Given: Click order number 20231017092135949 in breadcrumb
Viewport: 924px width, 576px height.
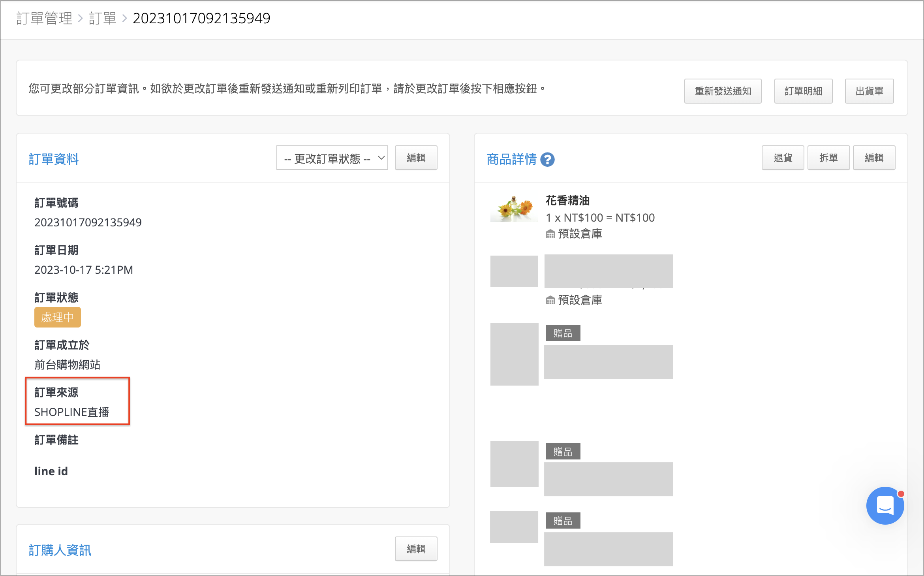Looking at the screenshot, I should point(201,18).
